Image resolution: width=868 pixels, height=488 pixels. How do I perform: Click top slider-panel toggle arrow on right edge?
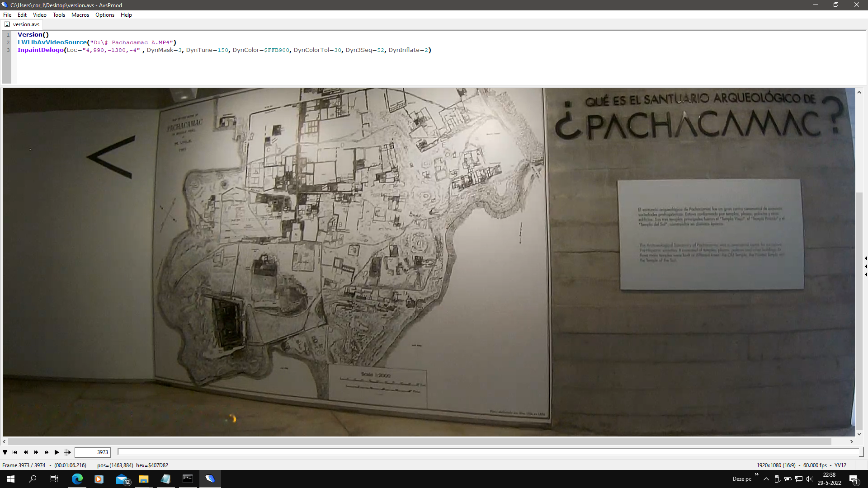[865, 258]
